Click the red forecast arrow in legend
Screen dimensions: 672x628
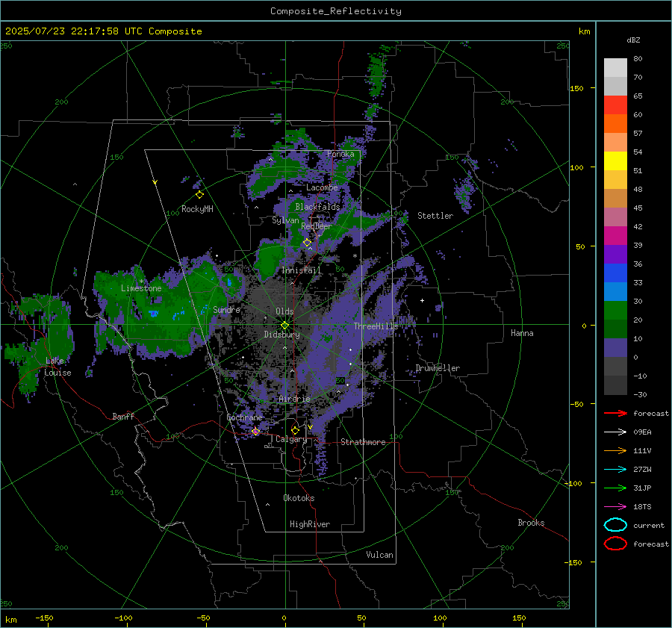[x=615, y=413]
